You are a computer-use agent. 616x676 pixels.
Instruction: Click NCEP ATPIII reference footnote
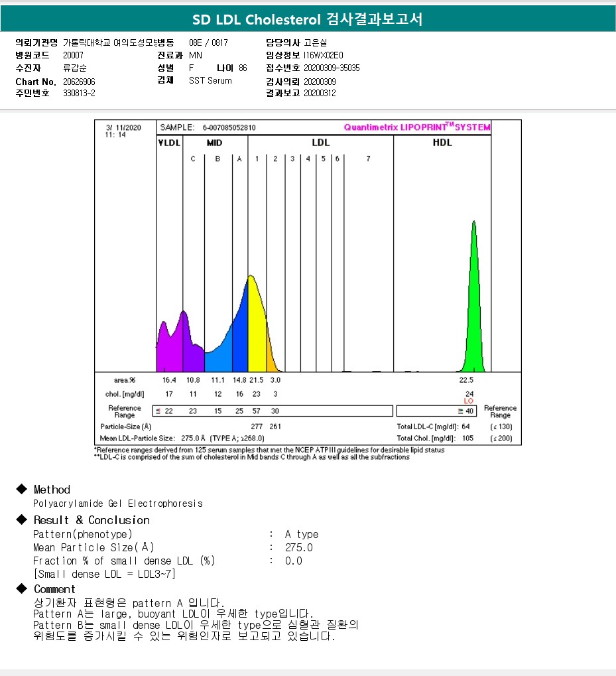[269, 450]
